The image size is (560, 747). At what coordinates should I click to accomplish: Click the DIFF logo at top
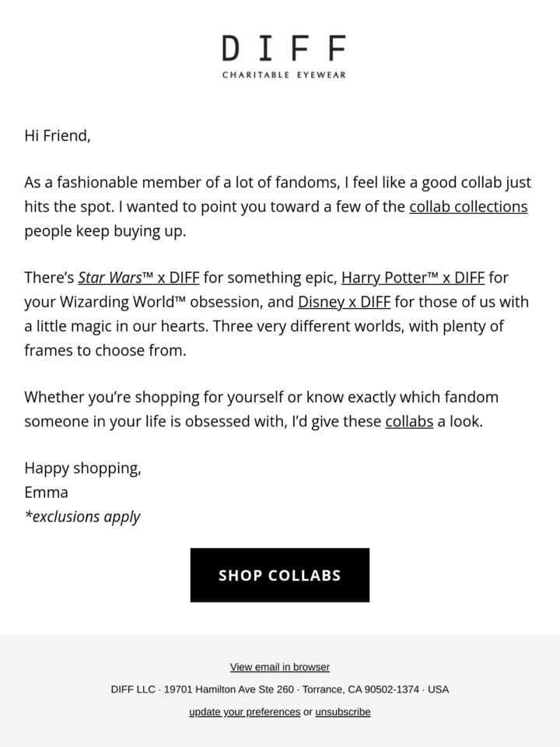[284, 48]
